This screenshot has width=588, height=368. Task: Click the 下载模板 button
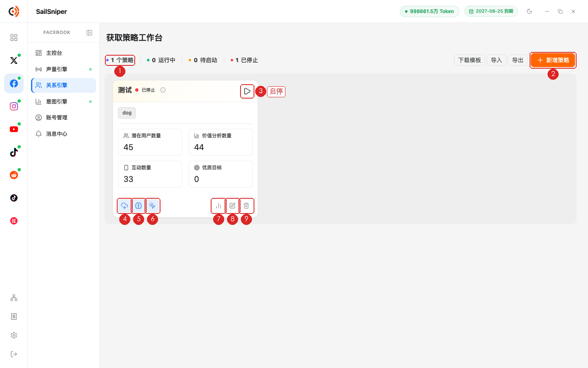pos(470,60)
